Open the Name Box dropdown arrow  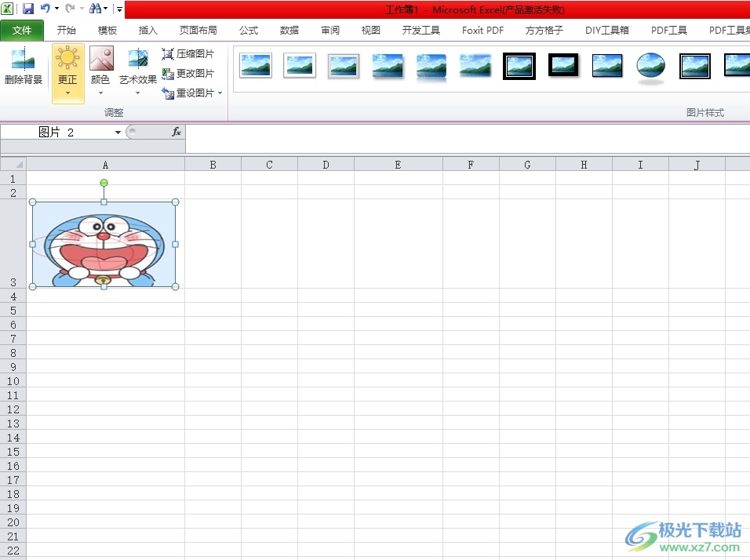118,133
